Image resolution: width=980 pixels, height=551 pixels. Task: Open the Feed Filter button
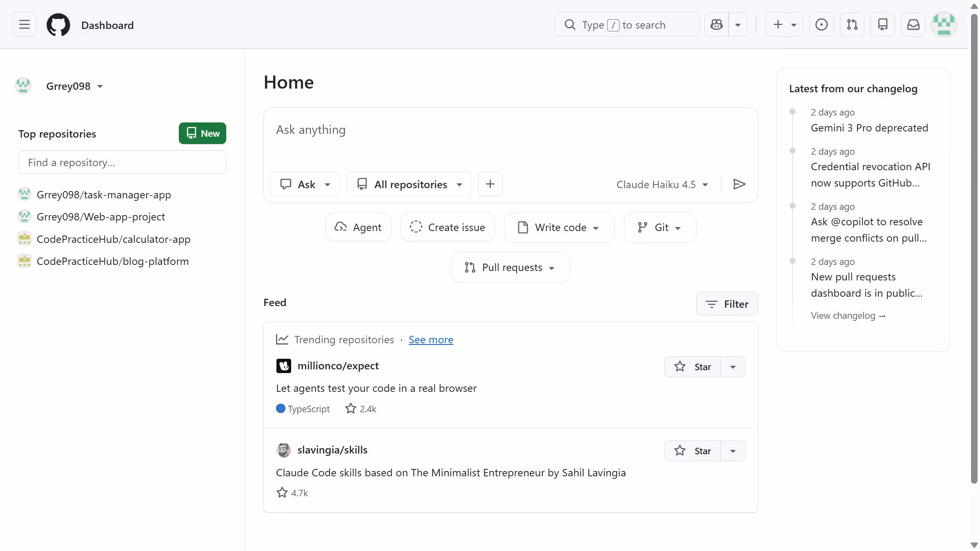[x=727, y=304]
